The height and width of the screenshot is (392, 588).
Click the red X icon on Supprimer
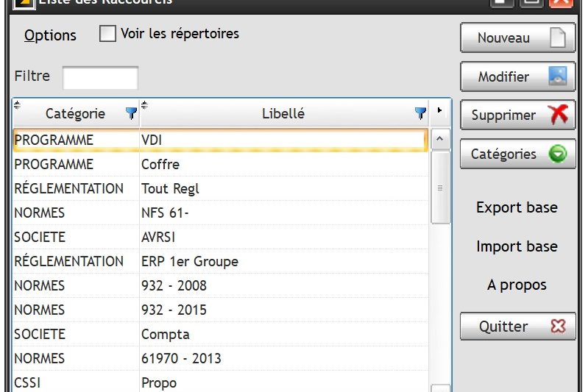coord(559,114)
